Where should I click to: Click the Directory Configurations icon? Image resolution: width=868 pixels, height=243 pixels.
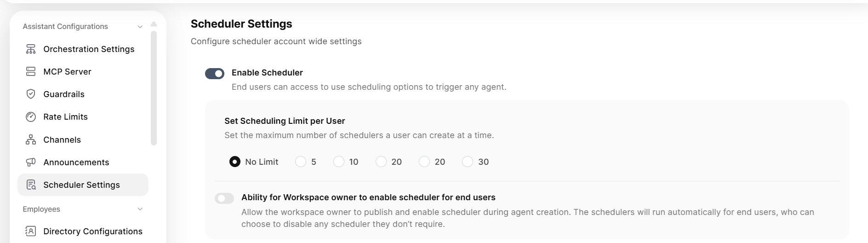[x=31, y=231]
